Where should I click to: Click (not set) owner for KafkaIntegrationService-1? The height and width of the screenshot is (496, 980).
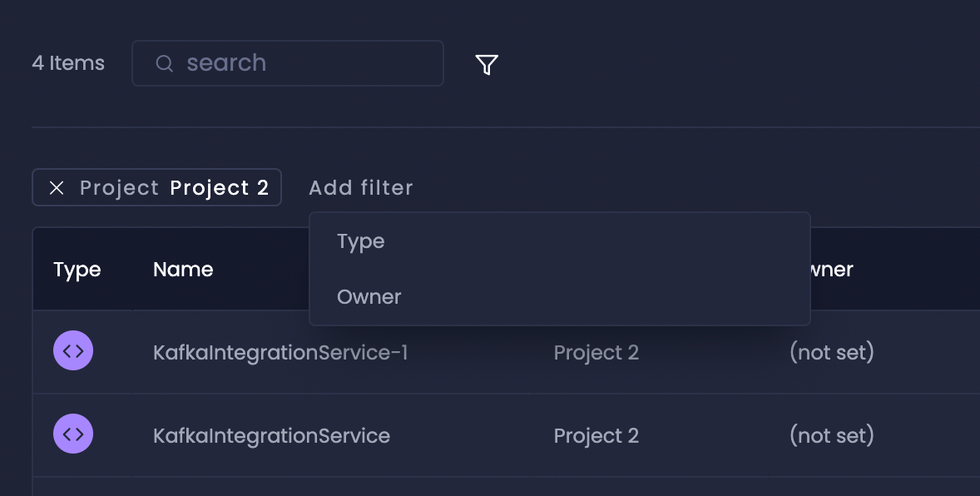click(x=832, y=352)
